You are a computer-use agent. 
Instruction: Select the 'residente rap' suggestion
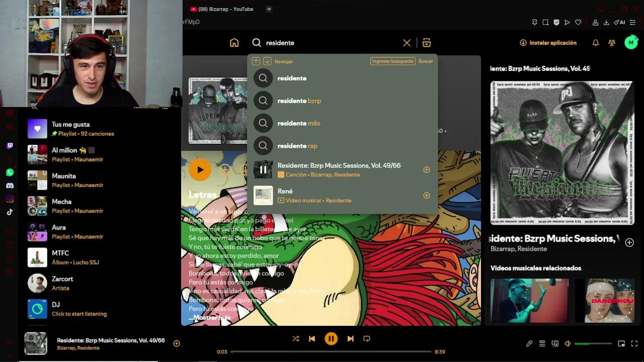[343, 146]
